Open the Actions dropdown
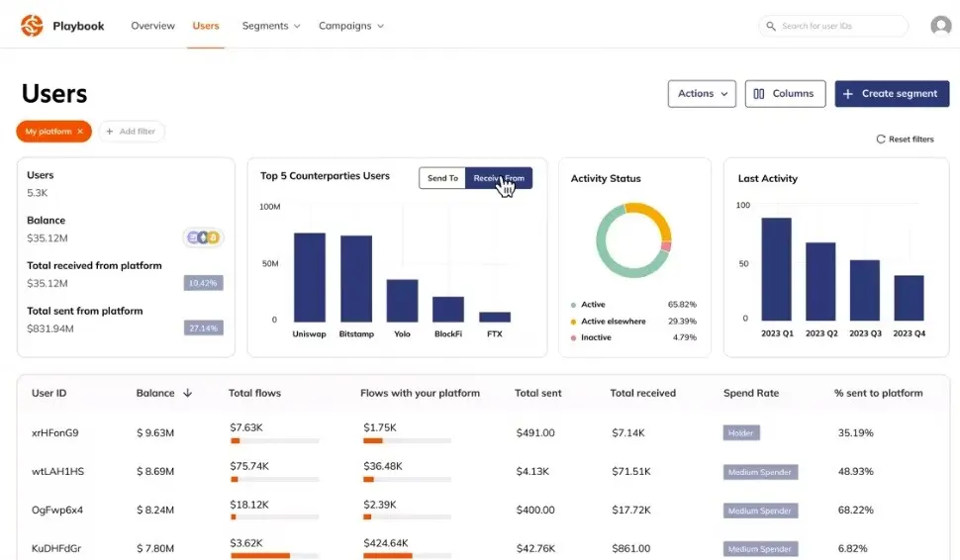 (x=702, y=94)
